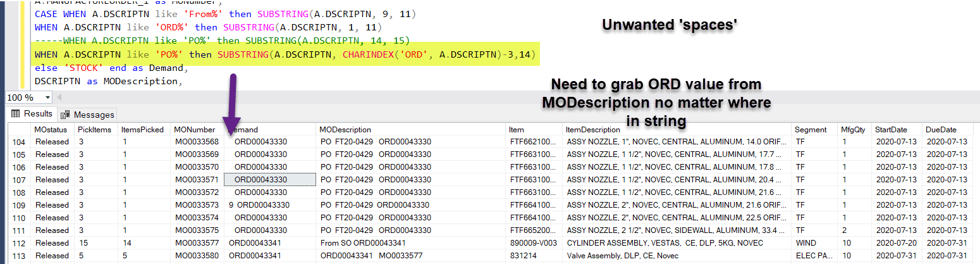Click the MOstatus column header

50,129
